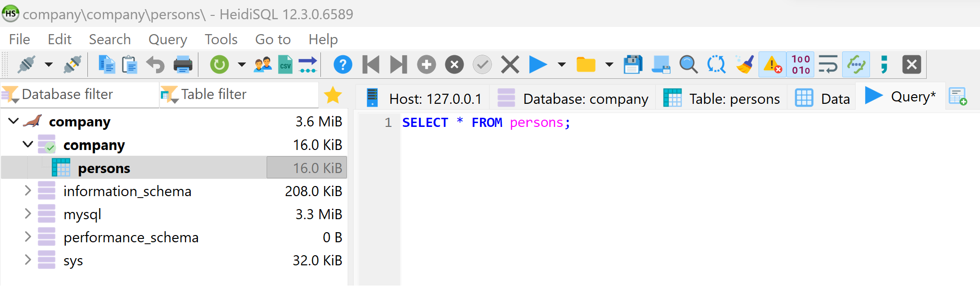Click the Undo arrow icon
980x286 pixels.
(155, 64)
